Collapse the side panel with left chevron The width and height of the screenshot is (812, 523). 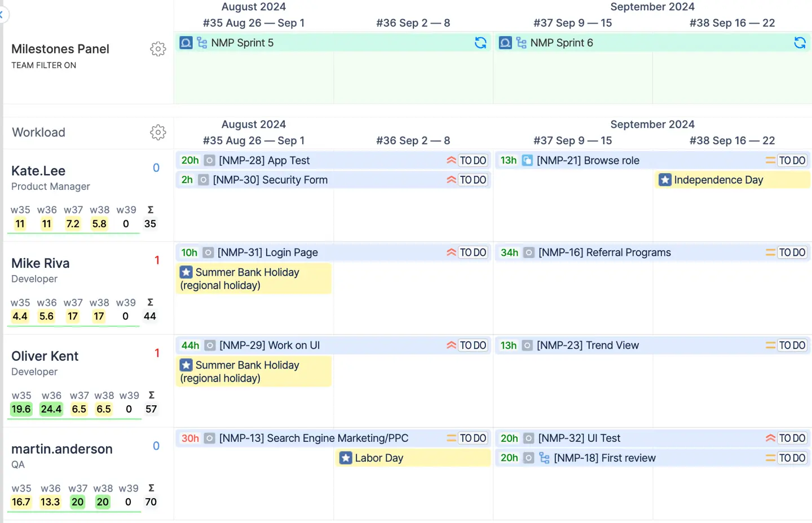tap(2, 15)
